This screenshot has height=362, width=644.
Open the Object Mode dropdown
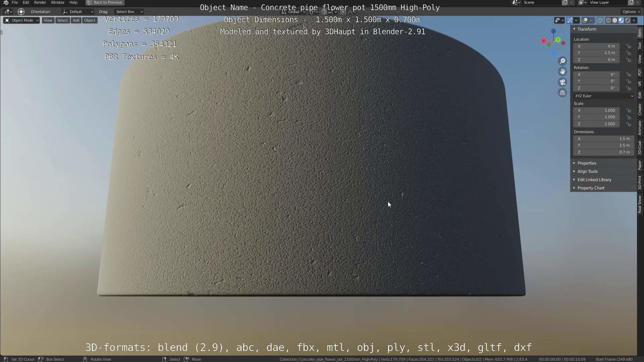(x=21, y=20)
